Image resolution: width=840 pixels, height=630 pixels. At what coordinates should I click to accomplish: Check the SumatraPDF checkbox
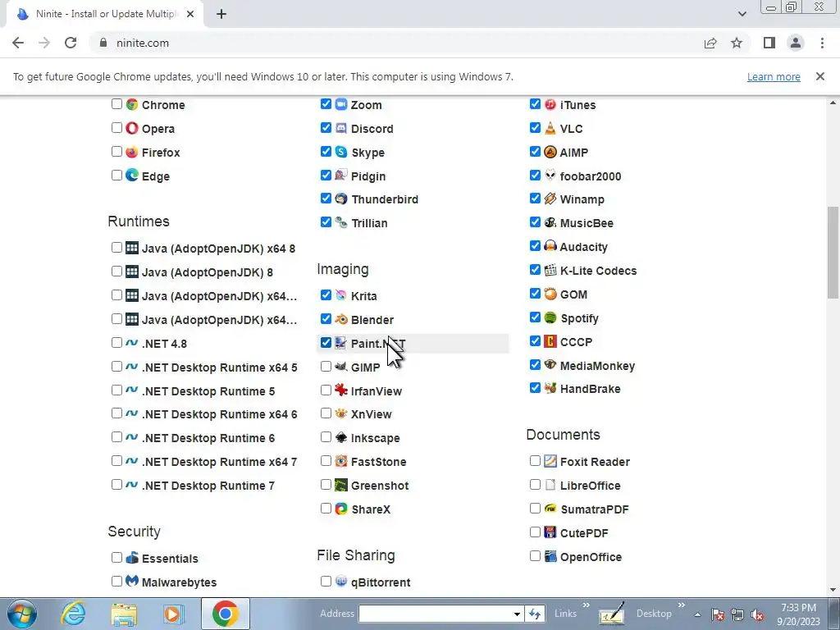[535, 508]
